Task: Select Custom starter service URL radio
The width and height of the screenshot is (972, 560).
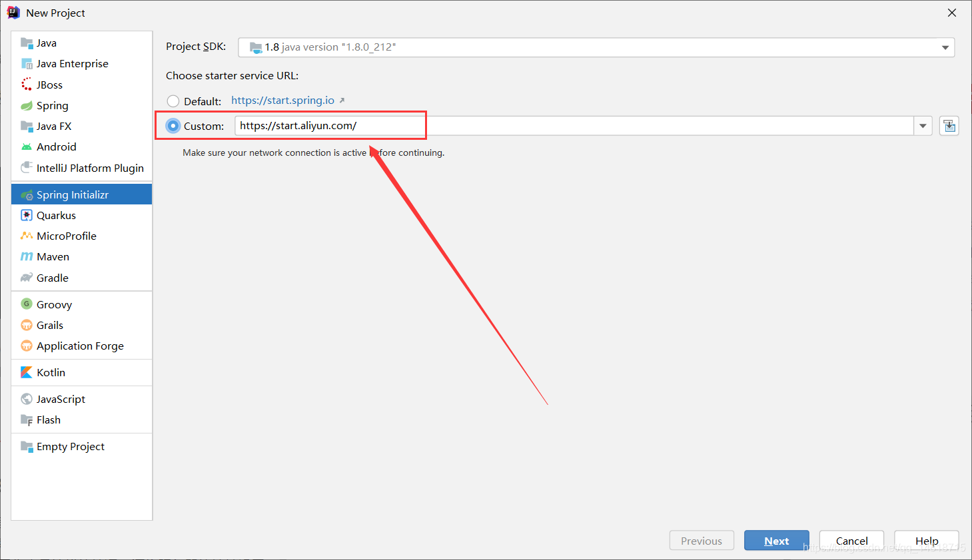Action: click(x=173, y=126)
